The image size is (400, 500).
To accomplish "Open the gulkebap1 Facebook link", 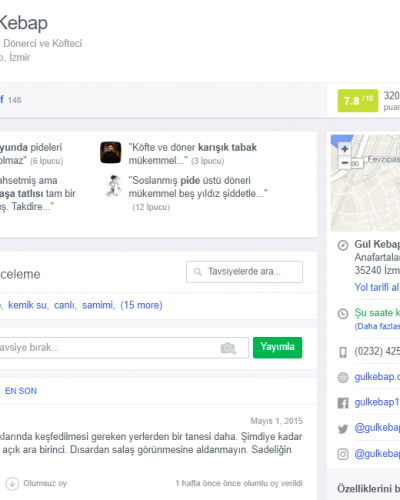I will point(377,403).
